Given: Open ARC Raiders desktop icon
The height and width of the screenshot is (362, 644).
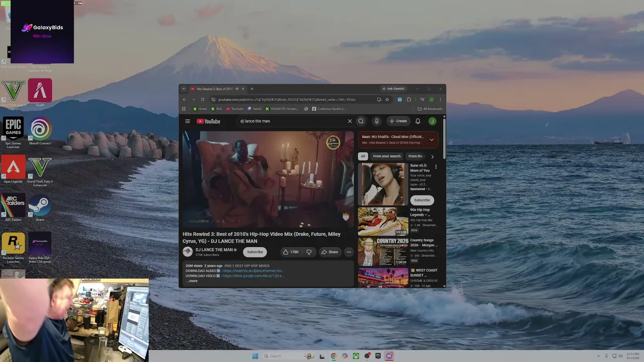Looking at the screenshot, I should 13,208.
